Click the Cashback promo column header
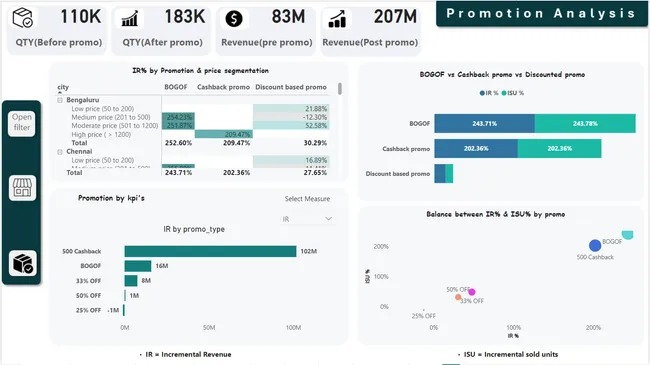The image size is (650, 365). click(x=223, y=87)
